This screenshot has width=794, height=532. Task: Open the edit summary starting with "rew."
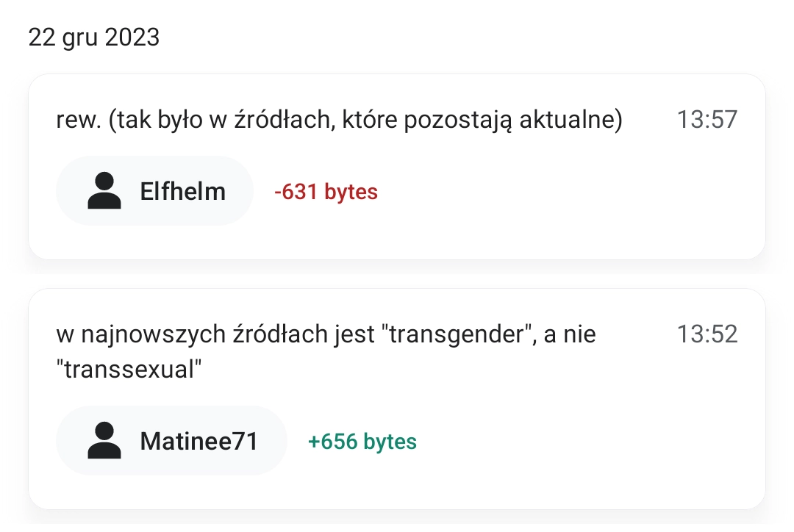[x=338, y=121]
